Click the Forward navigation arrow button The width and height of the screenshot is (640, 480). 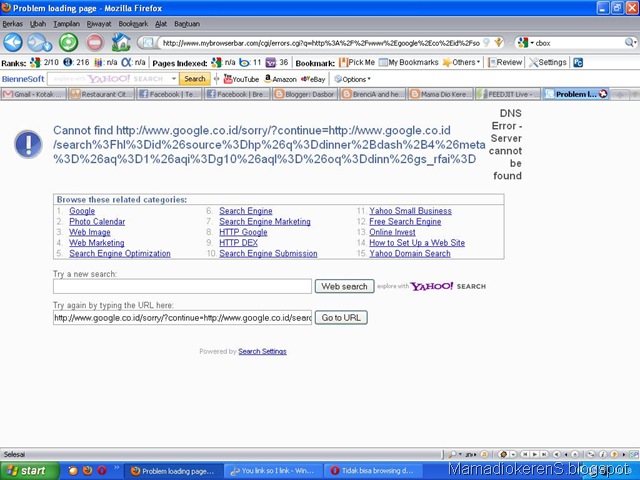pyautogui.click(x=39, y=42)
